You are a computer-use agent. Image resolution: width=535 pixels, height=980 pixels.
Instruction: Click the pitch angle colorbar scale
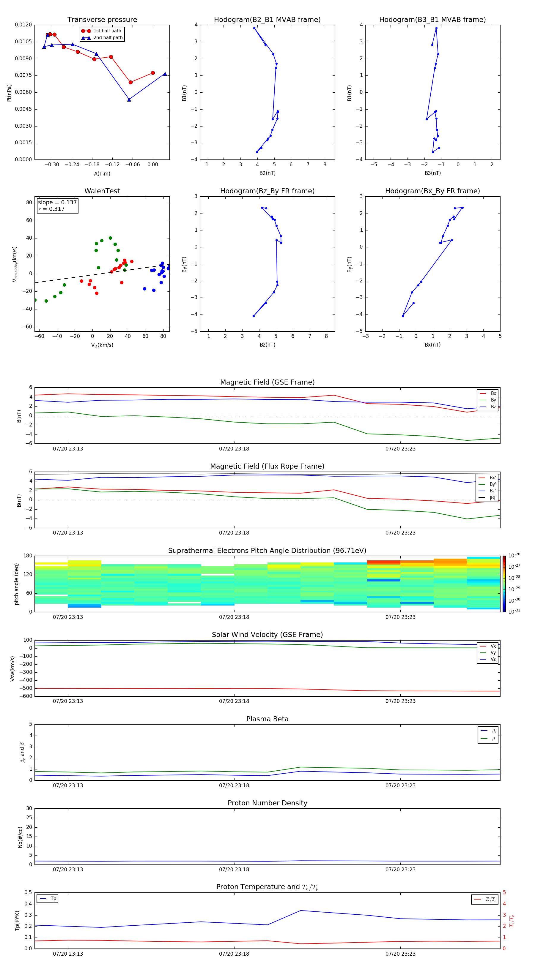point(504,584)
